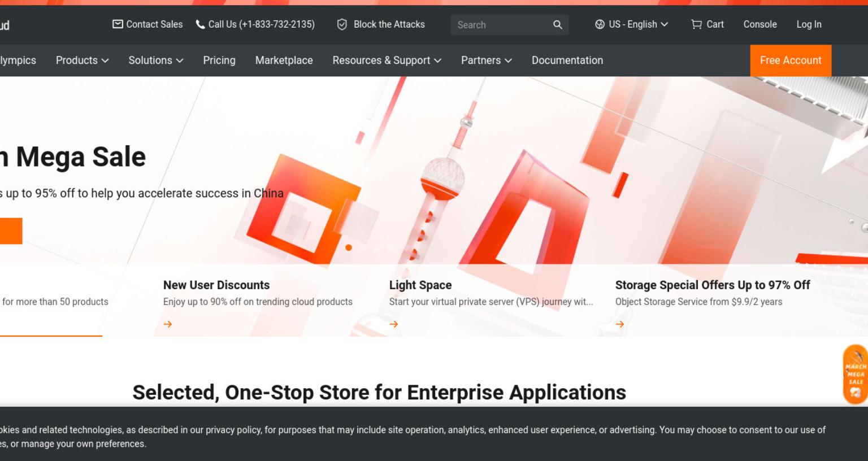This screenshot has width=868, height=461.
Task: Click 'Start your virtual private server' description
Action: tap(491, 302)
